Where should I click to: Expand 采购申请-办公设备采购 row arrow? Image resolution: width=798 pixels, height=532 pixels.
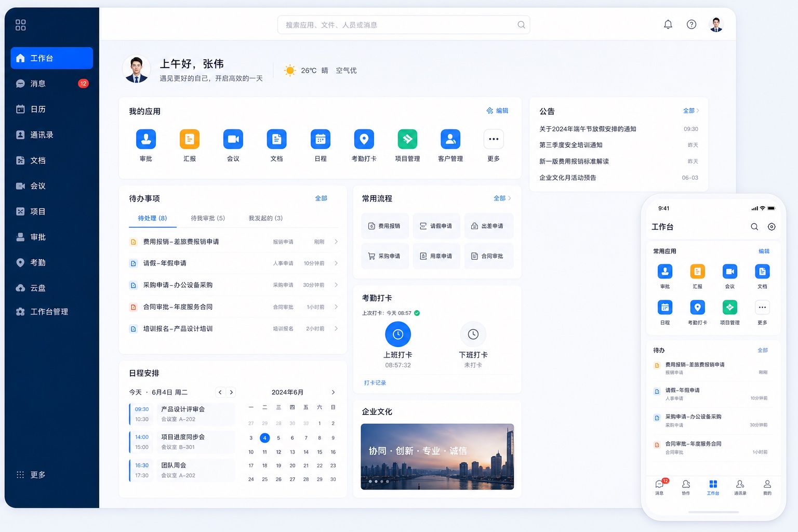click(336, 285)
